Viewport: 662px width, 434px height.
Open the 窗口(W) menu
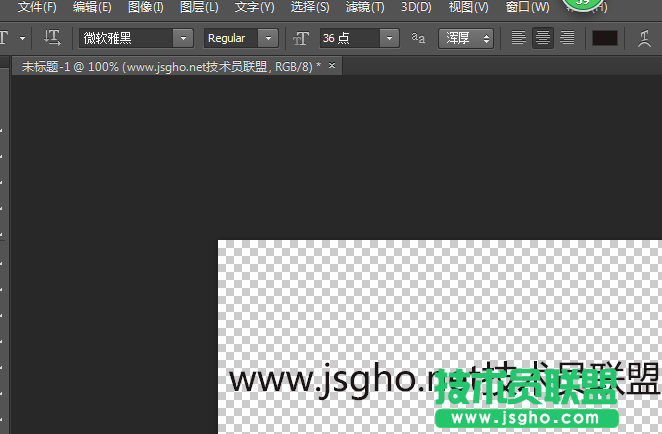point(528,7)
